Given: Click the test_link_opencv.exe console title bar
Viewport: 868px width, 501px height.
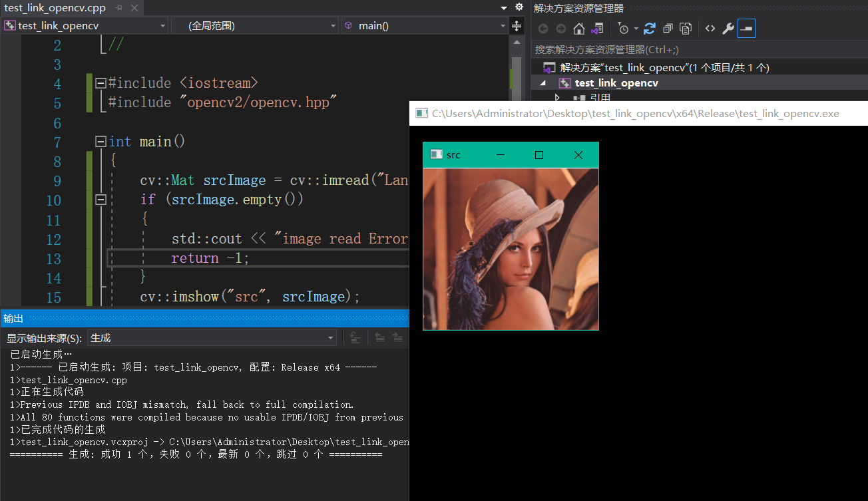Looking at the screenshot, I should pyautogui.click(x=638, y=114).
